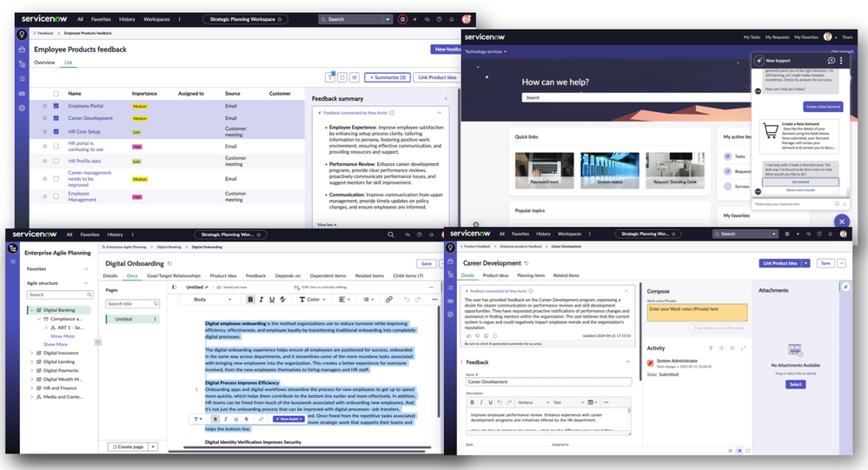Collapse the Agile structure section
868x470 pixels.
[x=85, y=283]
